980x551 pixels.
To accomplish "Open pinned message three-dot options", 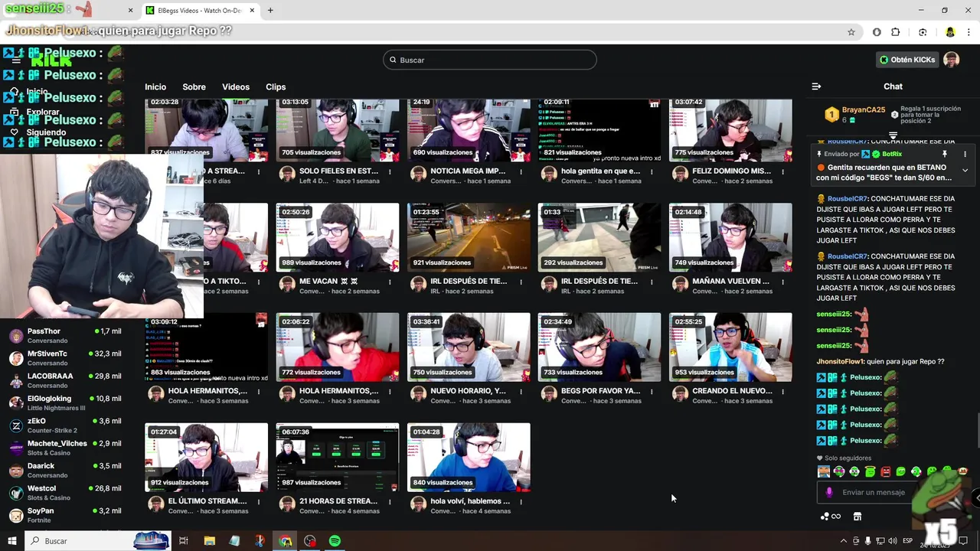I will coord(965,154).
